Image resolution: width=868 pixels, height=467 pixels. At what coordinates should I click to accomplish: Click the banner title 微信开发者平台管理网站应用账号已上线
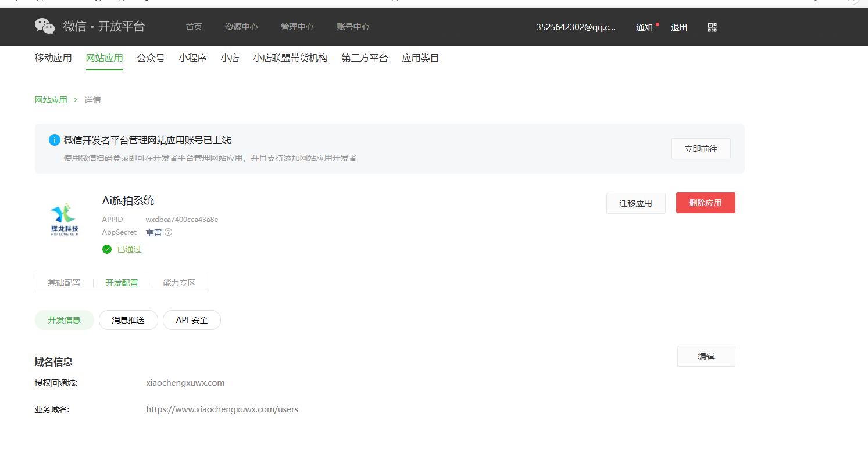point(148,140)
